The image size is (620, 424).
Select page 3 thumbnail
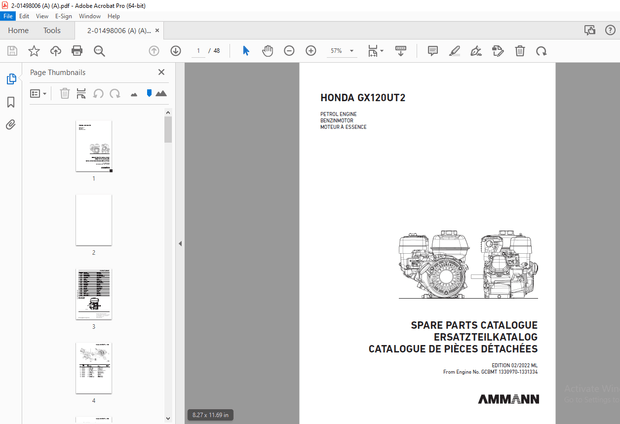tap(94, 293)
